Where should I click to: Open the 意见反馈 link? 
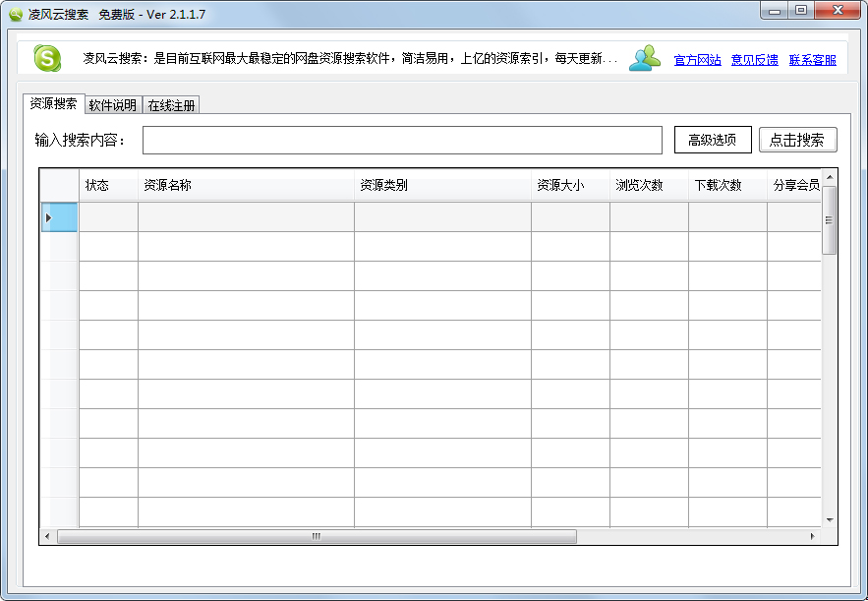pyautogui.click(x=754, y=60)
